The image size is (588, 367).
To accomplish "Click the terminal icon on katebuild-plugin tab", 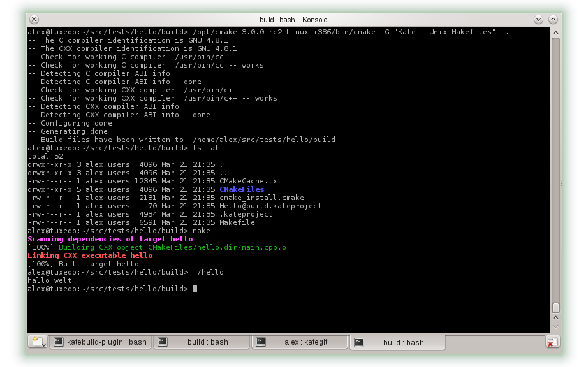I will pos(58,342).
